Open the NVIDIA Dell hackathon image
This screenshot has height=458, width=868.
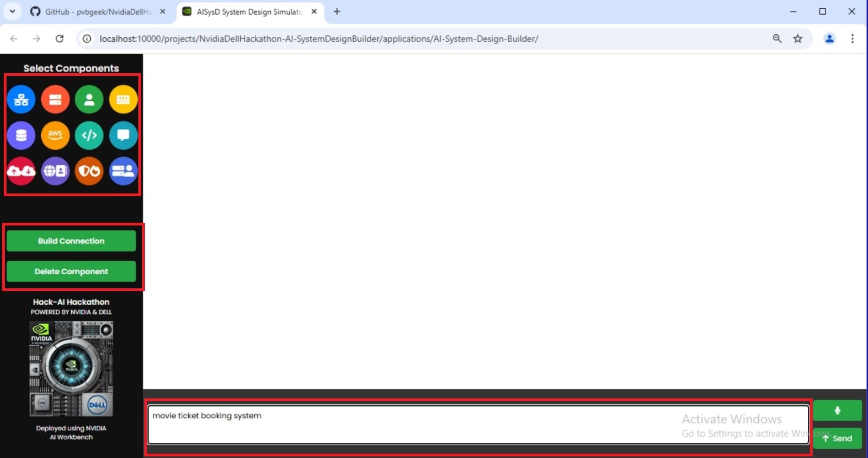click(71, 369)
